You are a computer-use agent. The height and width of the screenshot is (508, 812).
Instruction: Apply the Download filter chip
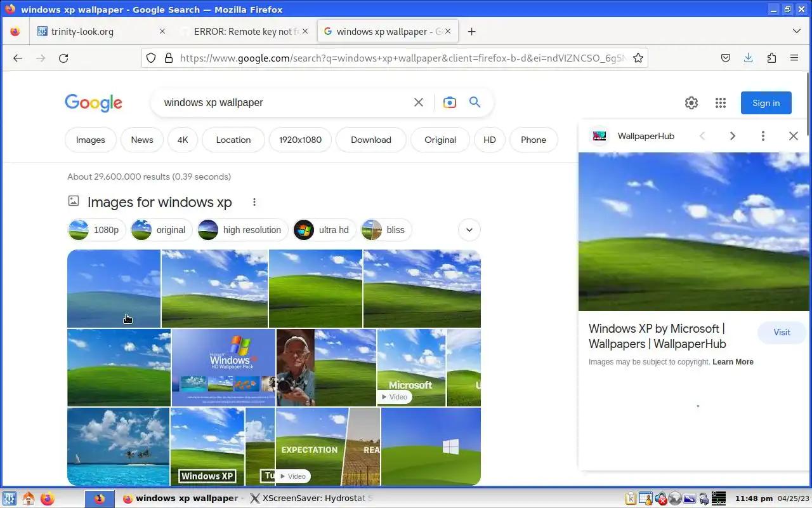pos(371,140)
